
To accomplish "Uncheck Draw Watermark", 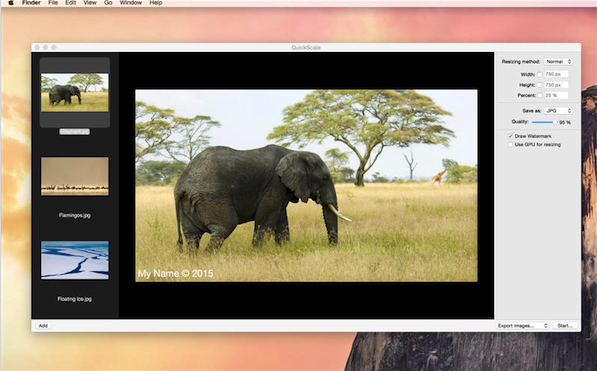I will tap(510, 136).
